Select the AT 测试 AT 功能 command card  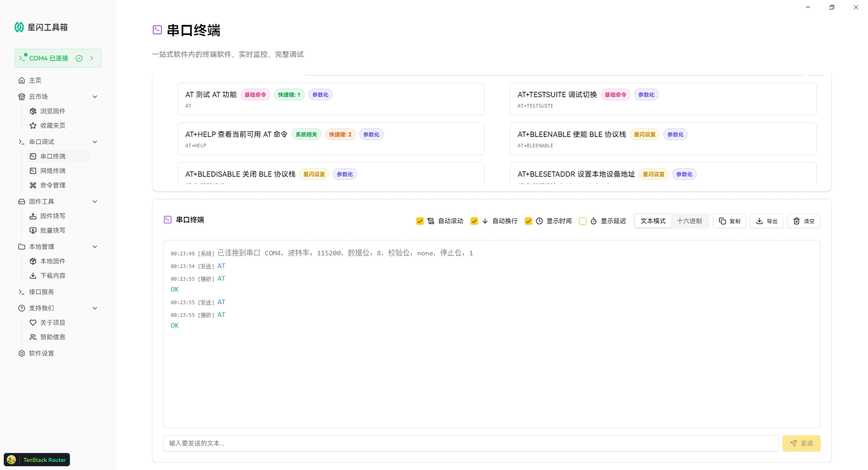331,99
